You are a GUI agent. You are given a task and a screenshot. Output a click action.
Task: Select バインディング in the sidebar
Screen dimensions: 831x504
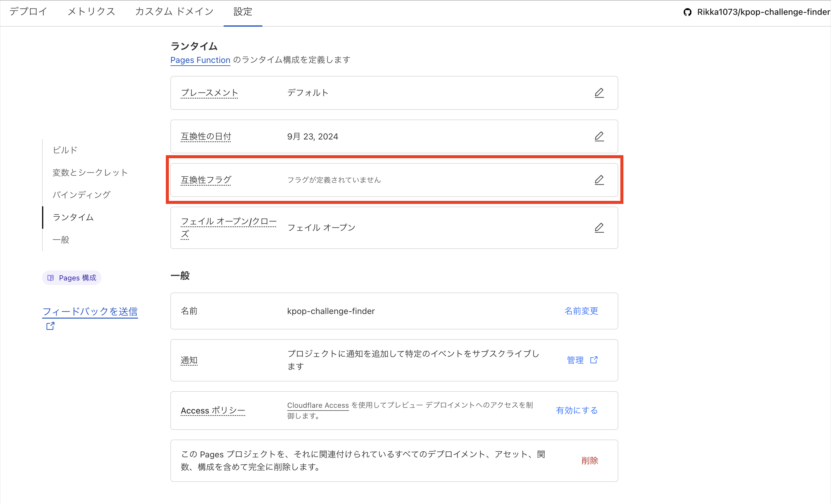(81, 195)
